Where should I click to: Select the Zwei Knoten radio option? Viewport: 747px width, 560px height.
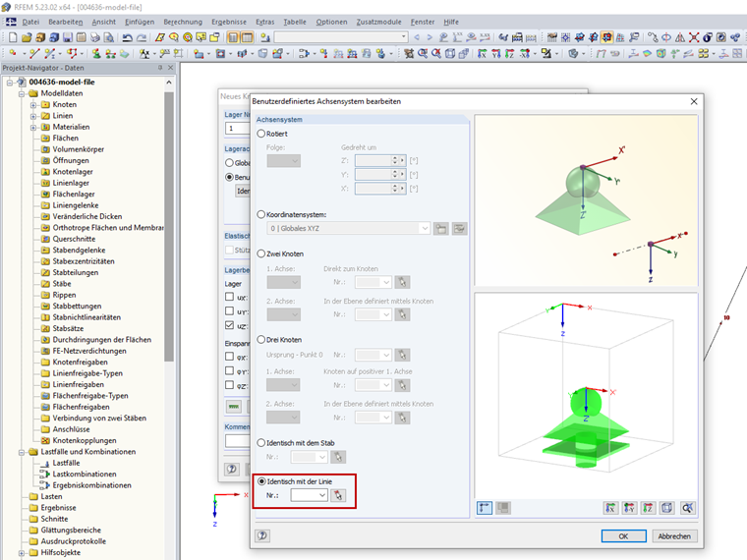(261, 253)
